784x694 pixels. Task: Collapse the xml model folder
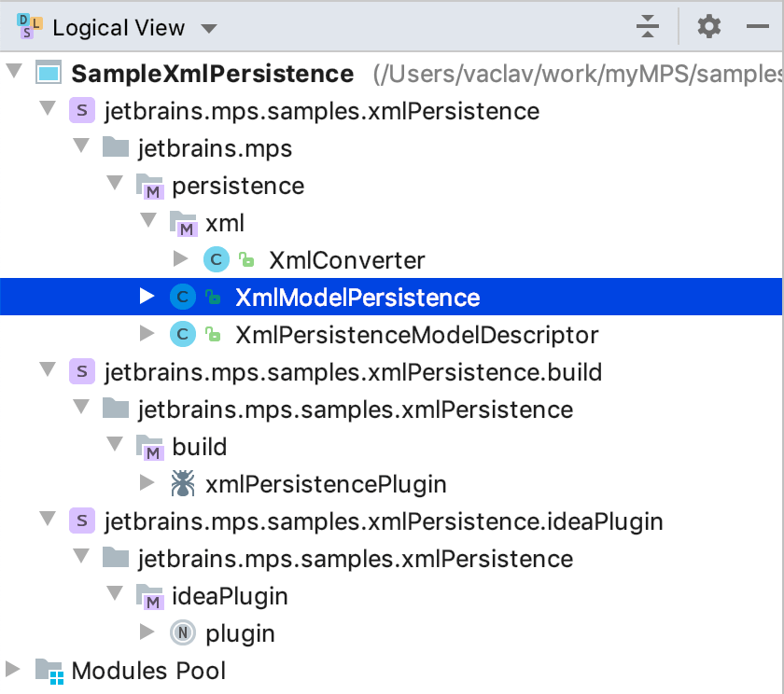pyautogui.click(x=147, y=223)
